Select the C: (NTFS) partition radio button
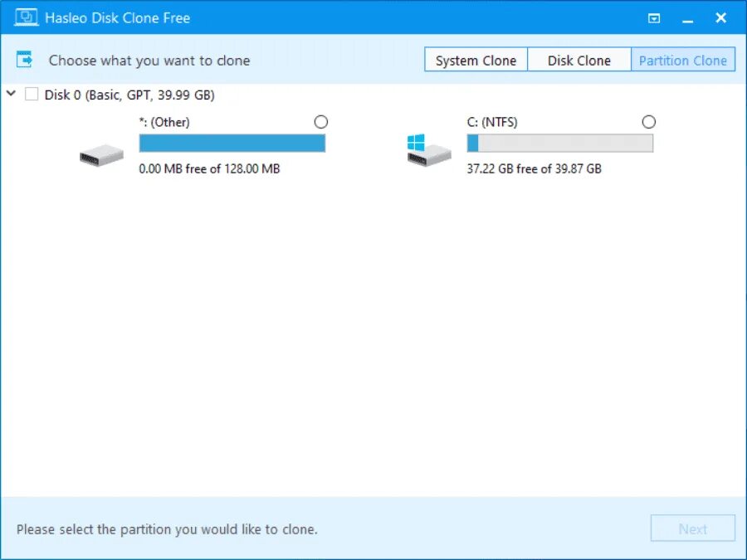Viewport: 747px width, 560px height. pos(648,122)
